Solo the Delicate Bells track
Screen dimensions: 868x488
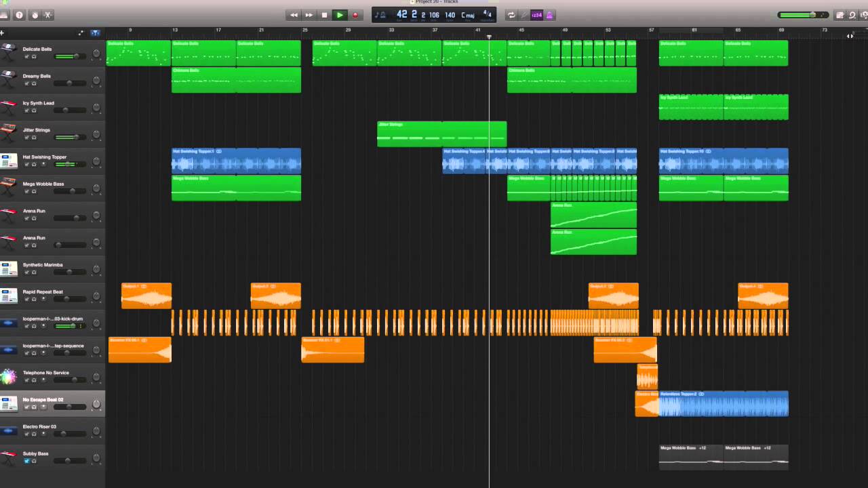coord(34,56)
